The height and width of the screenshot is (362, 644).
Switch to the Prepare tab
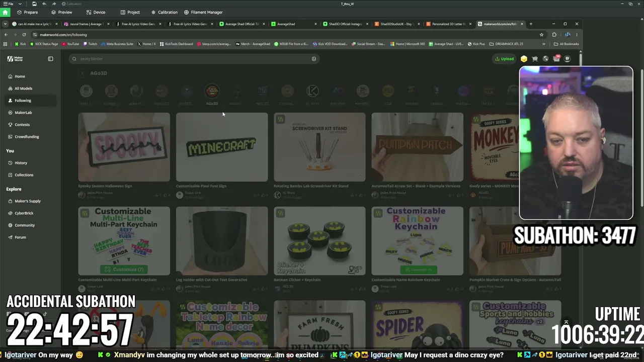[27, 12]
